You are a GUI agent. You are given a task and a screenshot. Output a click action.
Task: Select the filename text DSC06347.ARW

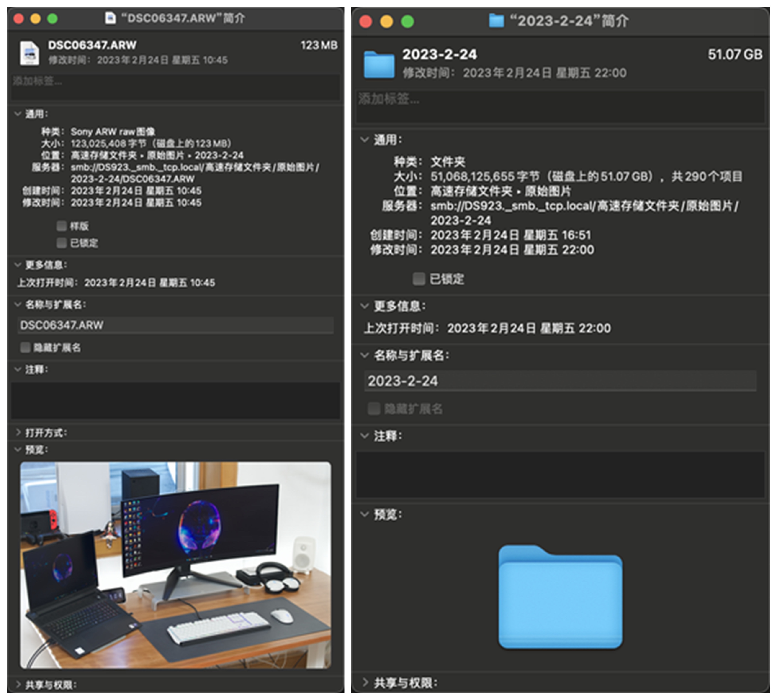pyautogui.click(x=62, y=325)
